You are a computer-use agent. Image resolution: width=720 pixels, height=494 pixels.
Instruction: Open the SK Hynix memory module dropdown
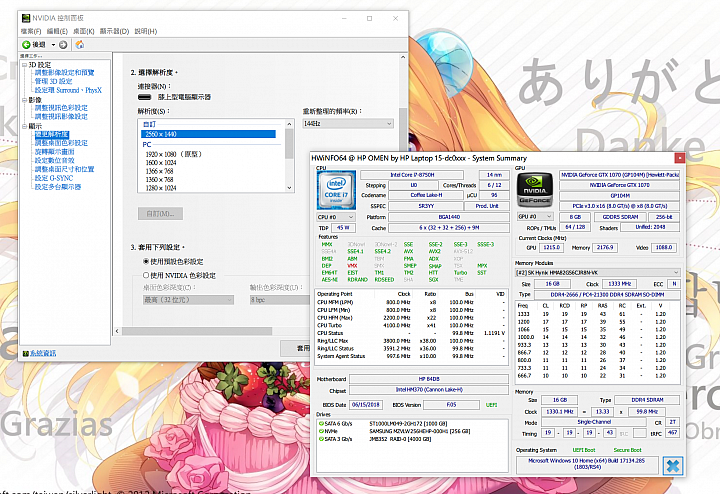pyautogui.click(x=597, y=272)
